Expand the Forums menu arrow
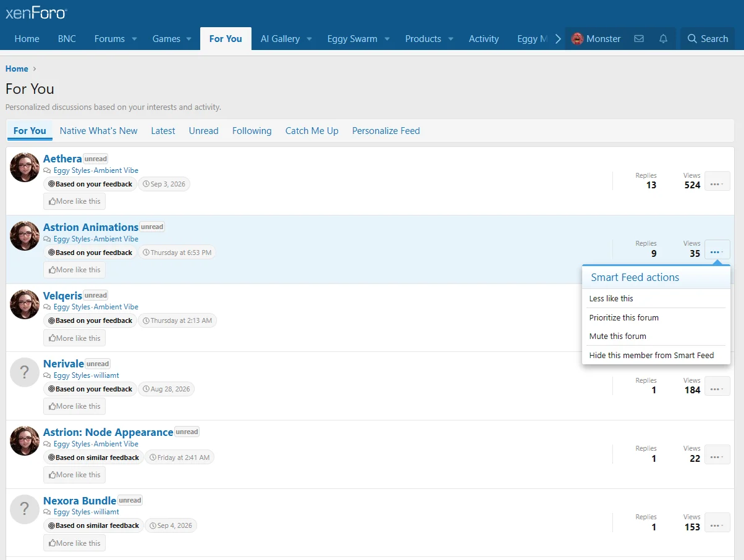Image resolution: width=744 pixels, height=560 pixels. tap(134, 39)
